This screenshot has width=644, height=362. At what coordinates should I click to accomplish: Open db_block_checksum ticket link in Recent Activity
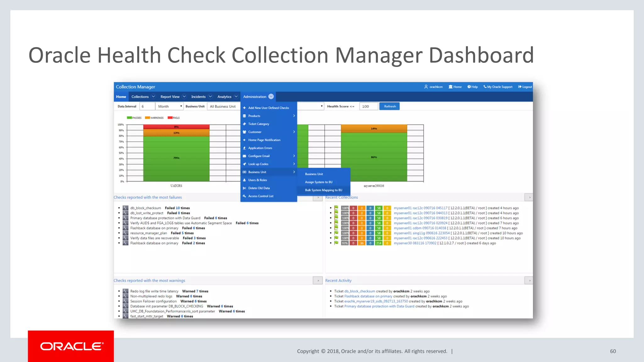360,291
